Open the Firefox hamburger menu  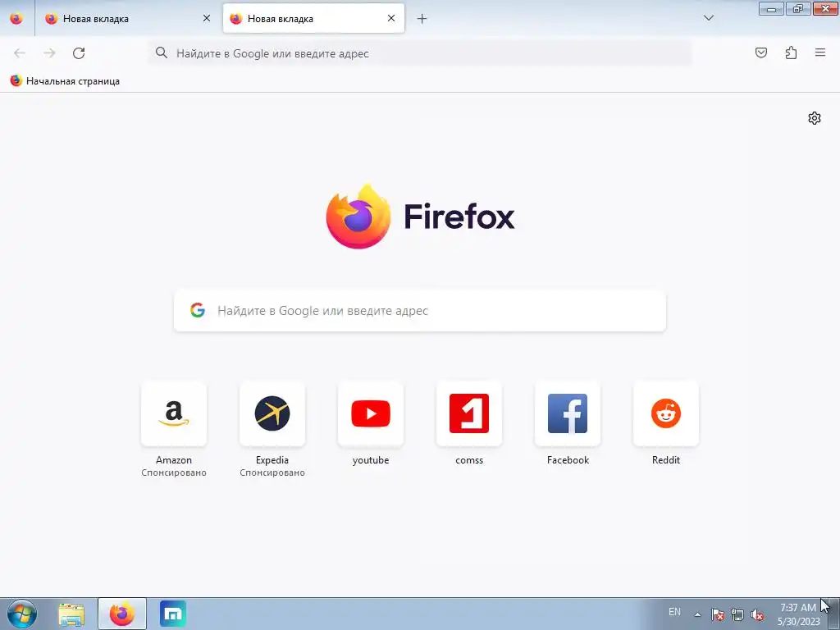pyautogui.click(x=820, y=52)
